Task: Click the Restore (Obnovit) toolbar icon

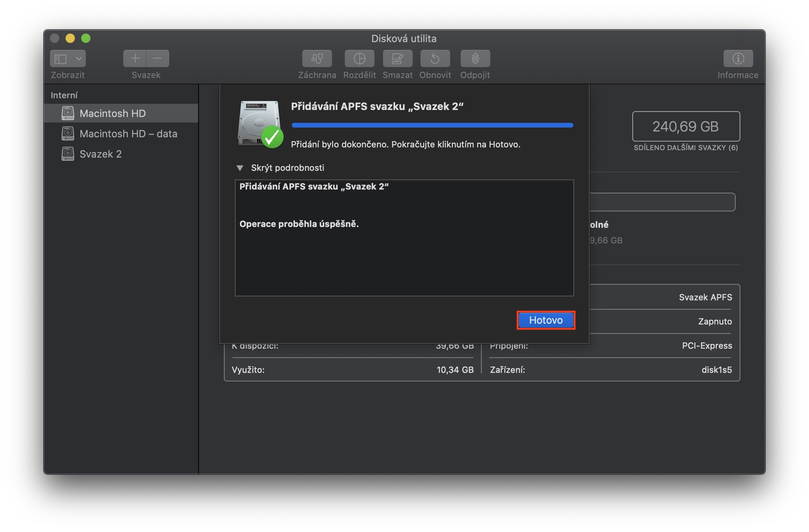Action: pos(435,59)
